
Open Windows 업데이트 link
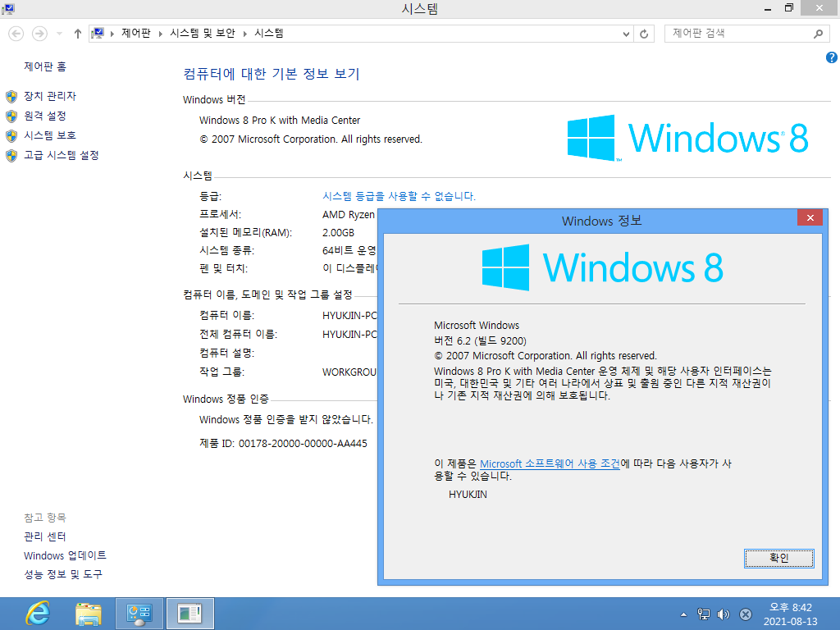(65, 555)
